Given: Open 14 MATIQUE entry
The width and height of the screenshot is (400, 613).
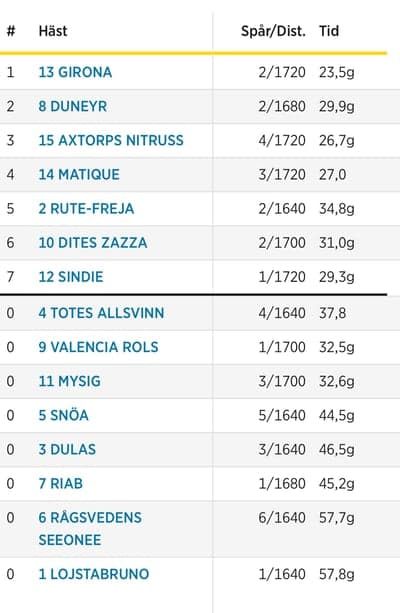Looking at the screenshot, I should point(79,174).
